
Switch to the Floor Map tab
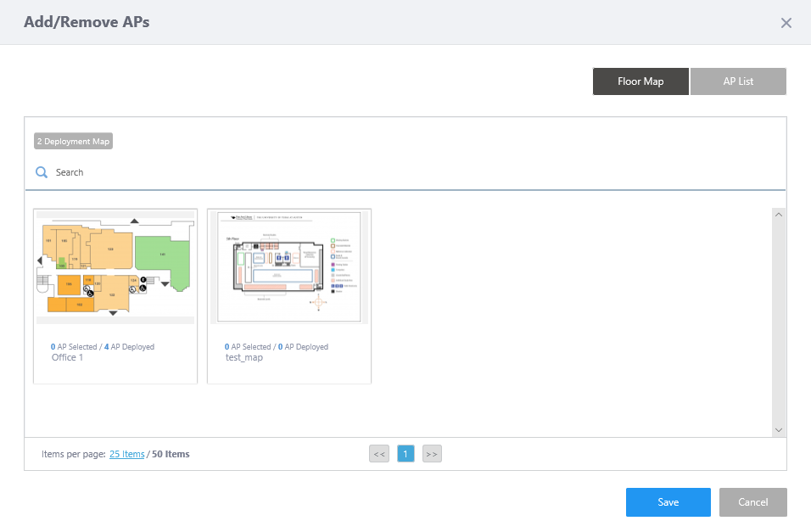(640, 81)
